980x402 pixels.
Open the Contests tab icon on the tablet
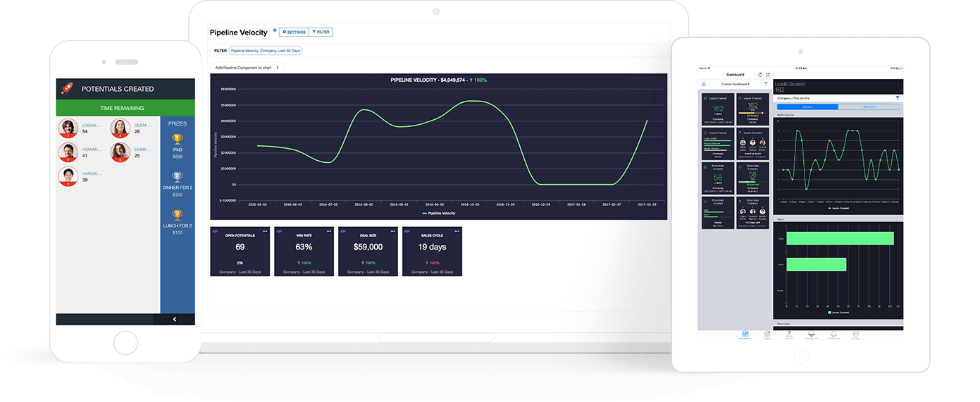(x=789, y=335)
